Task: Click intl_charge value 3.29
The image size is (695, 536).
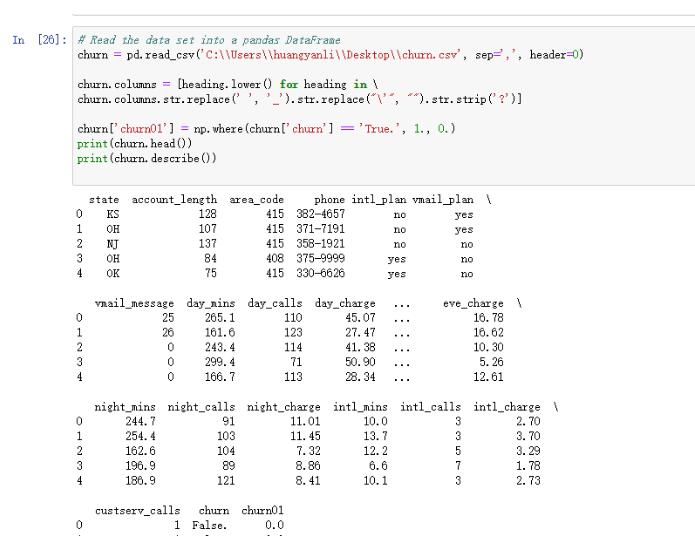Action: coord(528,451)
